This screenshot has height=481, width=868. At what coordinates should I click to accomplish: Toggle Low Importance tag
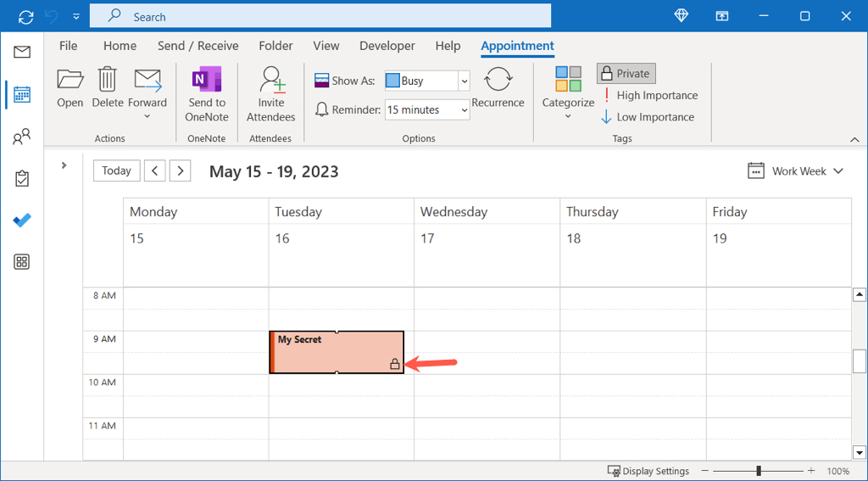click(648, 117)
